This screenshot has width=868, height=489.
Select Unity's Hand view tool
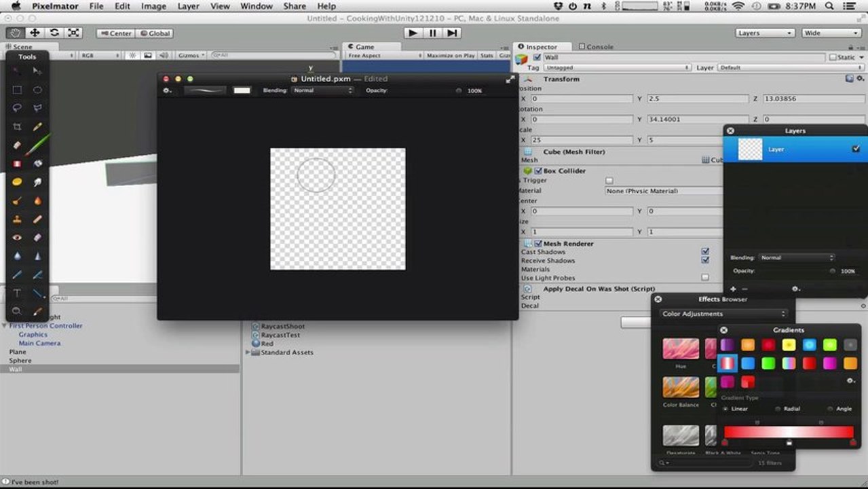coord(15,33)
